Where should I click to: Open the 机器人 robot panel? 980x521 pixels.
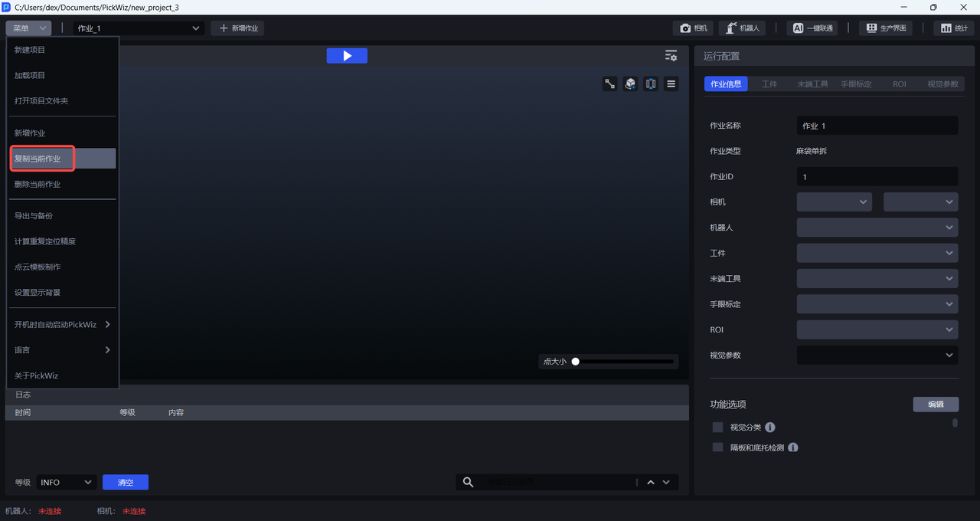pyautogui.click(x=742, y=28)
